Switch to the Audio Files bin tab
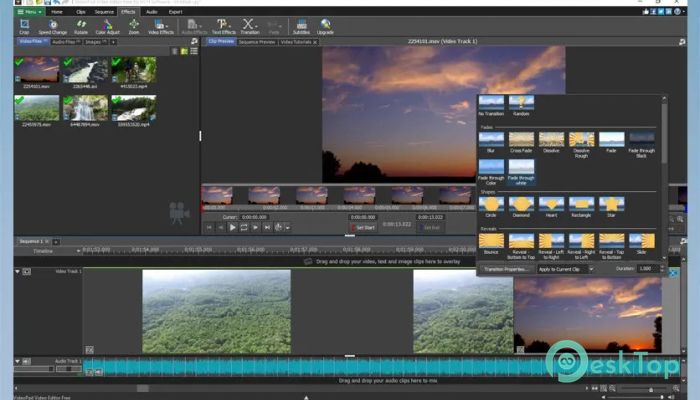Viewport: 700px width, 400px height. (66, 42)
